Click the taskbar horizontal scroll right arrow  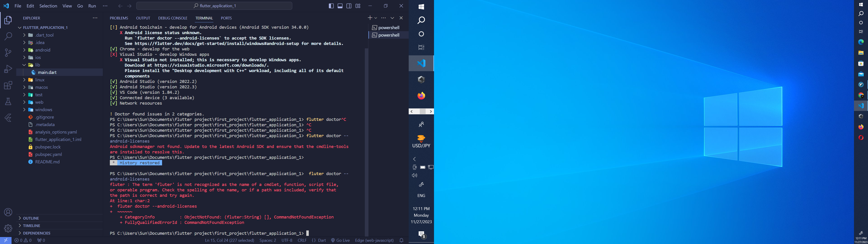[x=431, y=112]
